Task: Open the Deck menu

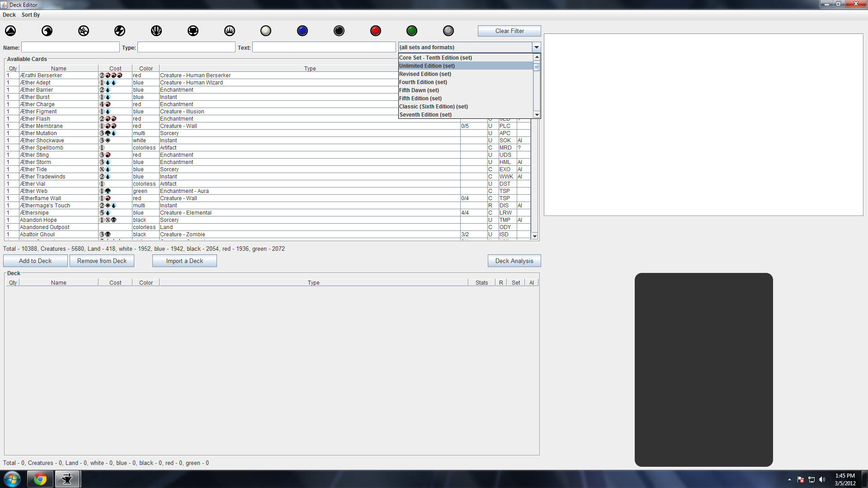Action: point(9,15)
